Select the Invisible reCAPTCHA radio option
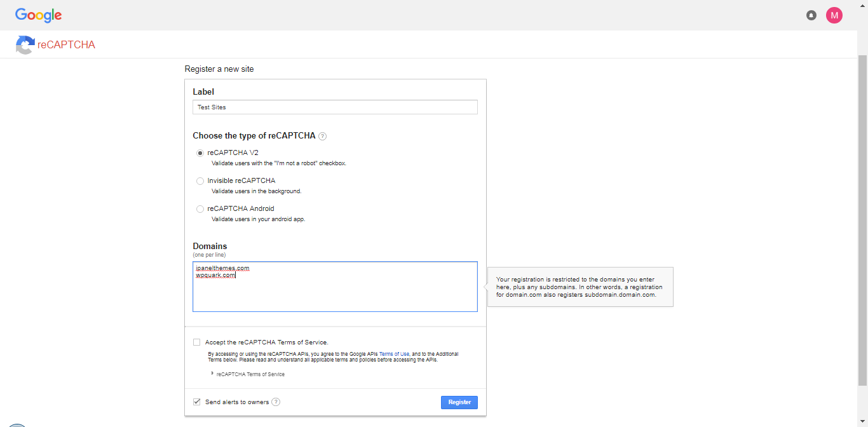This screenshot has width=868, height=427. click(200, 181)
